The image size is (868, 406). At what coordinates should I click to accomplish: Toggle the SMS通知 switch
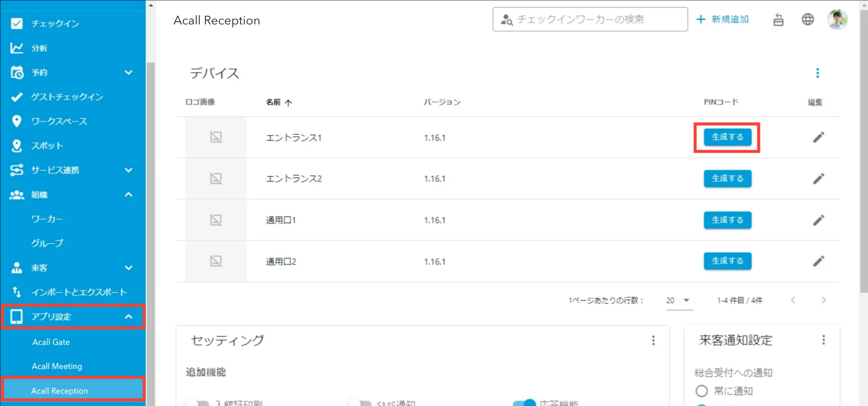point(360,404)
